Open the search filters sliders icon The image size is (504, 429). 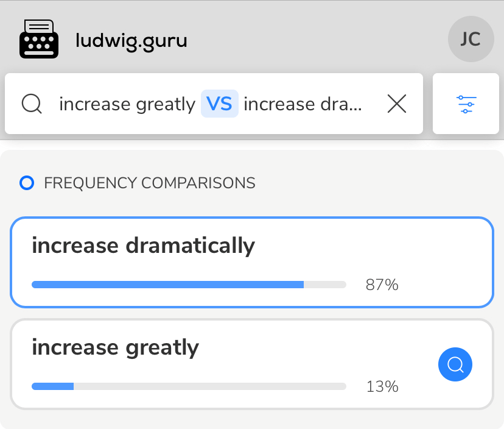click(x=466, y=104)
